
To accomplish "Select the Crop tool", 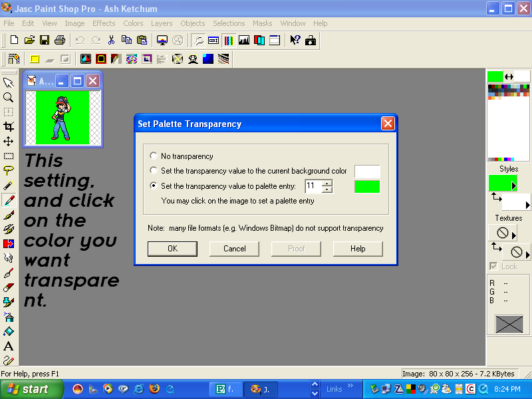I will (x=9, y=126).
